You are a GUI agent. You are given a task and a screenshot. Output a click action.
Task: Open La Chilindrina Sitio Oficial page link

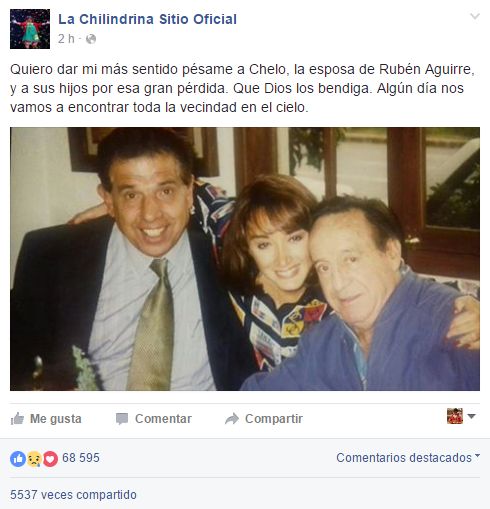147,19
